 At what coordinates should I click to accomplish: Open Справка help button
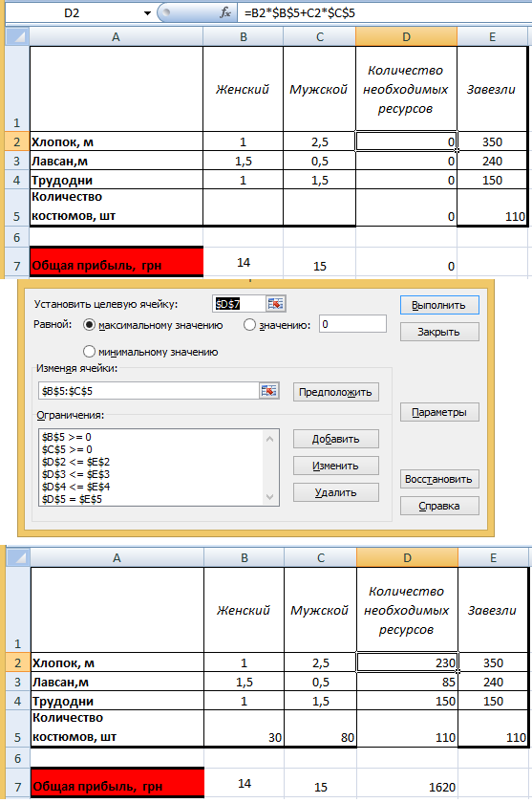coord(439,506)
